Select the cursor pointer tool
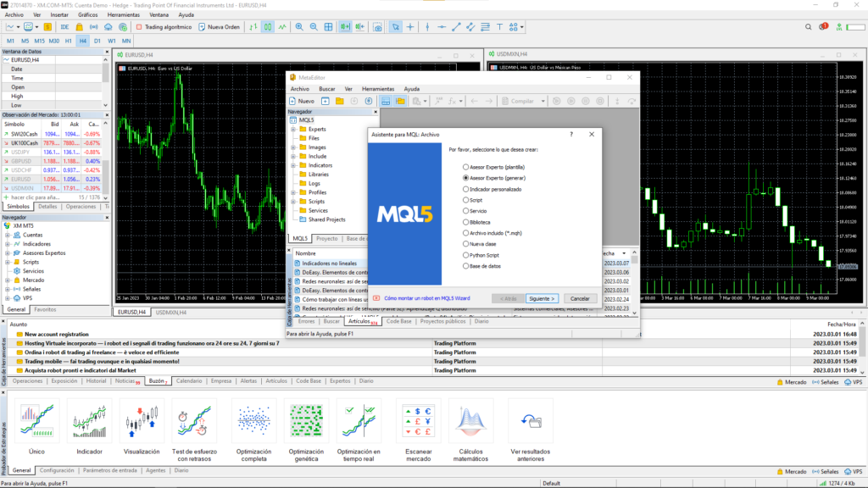The width and height of the screenshot is (868, 488). pyautogui.click(x=395, y=26)
